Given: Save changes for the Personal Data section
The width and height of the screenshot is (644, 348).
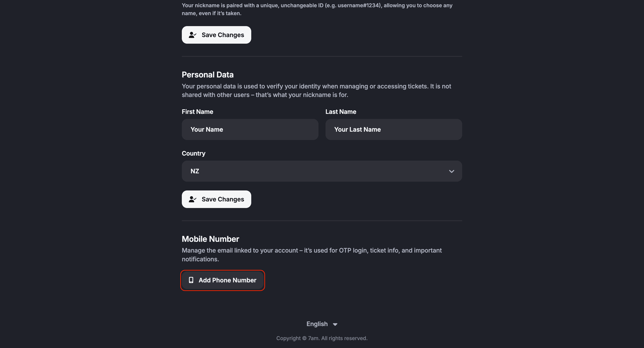Looking at the screenshot, I should (216, 199).
